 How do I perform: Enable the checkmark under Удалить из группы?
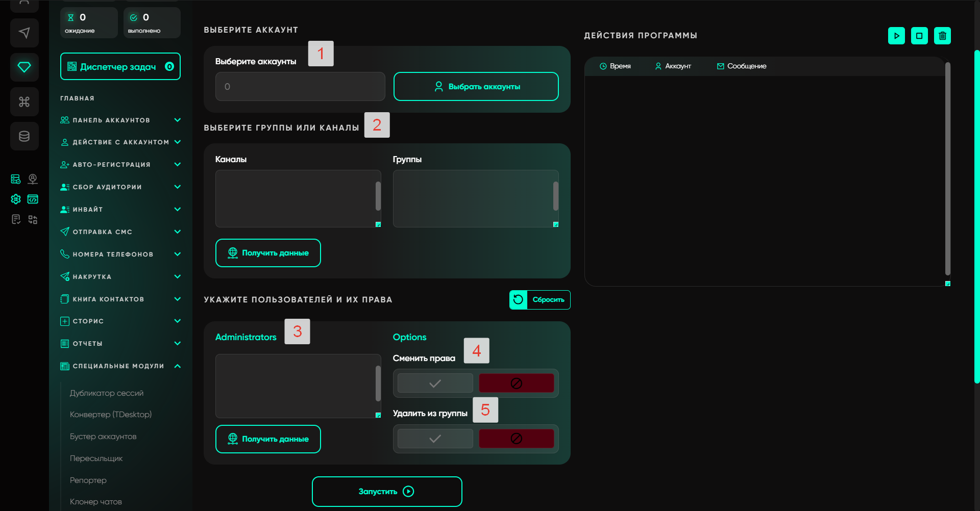point(435,439)
